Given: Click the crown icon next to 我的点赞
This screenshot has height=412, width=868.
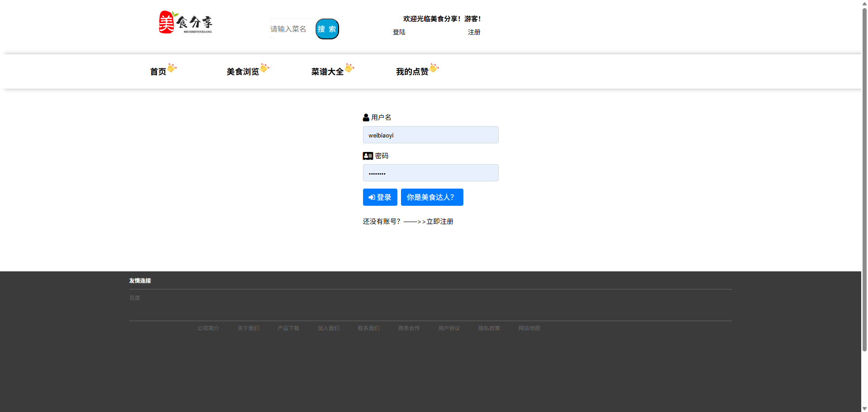Looking at the screenshot, I should 434,68.
